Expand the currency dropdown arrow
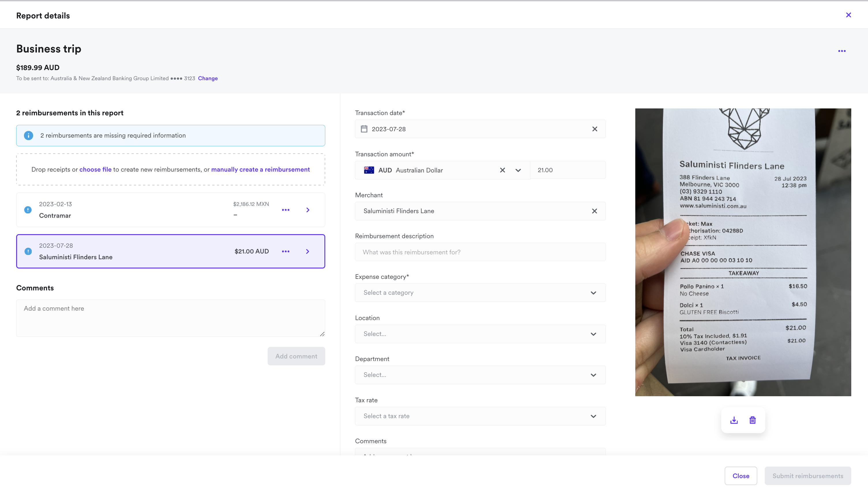The image size is (868, 496). click(x=518, y=170)
